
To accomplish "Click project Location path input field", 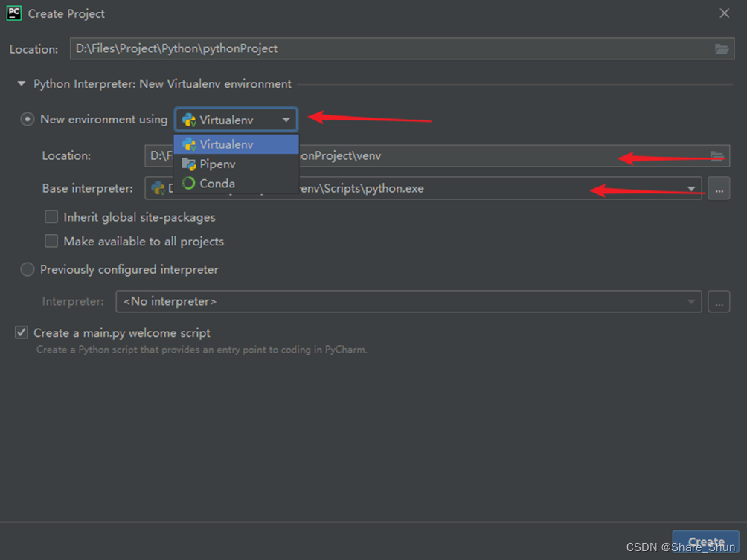I will 402,48.
